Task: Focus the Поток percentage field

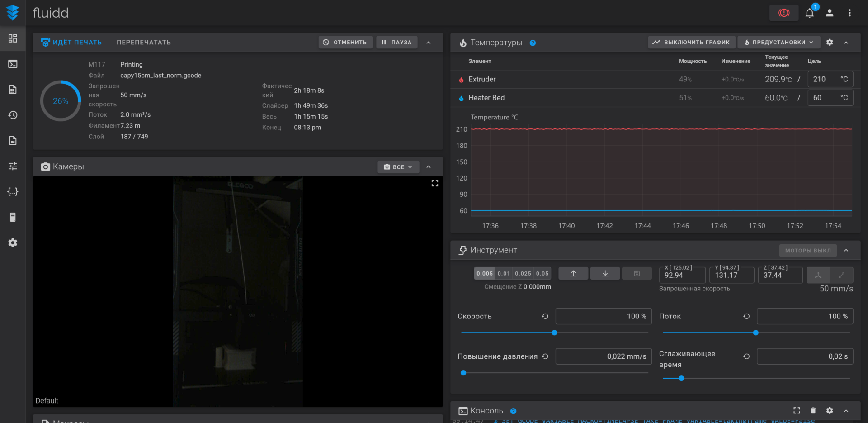Action: pyautogui.click(x=805, y=316)
